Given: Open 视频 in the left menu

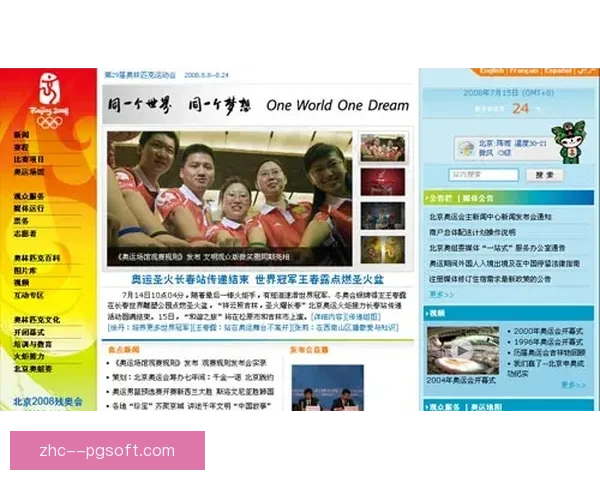Looking at the screenshot, I should [21, 282].
